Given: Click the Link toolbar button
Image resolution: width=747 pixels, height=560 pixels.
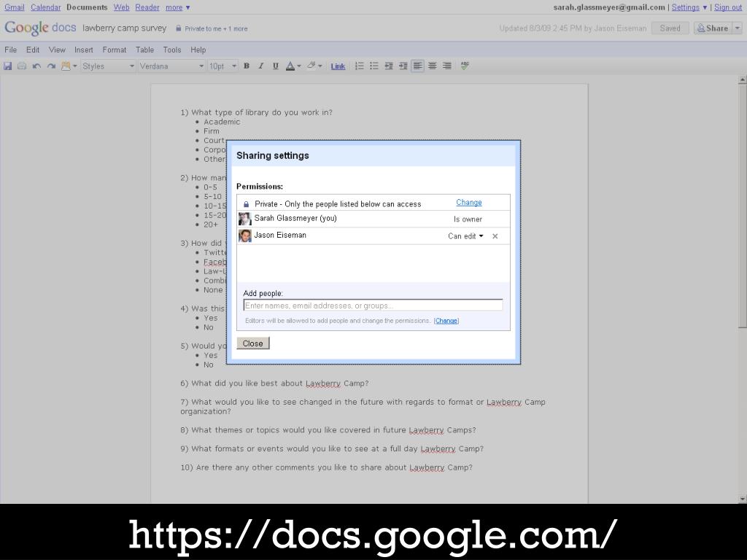Looking at the screenshot, I should (338, 66).
